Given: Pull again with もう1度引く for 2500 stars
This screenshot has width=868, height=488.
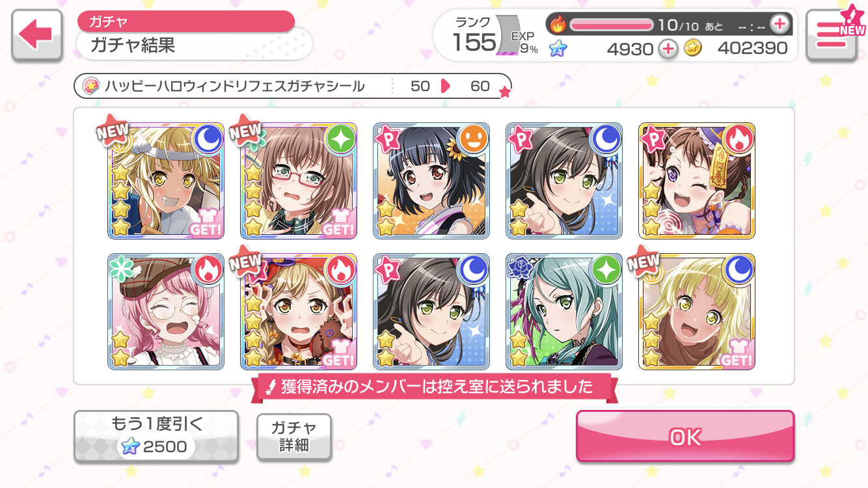Looking at the screenshot, I should pos(156,437).
